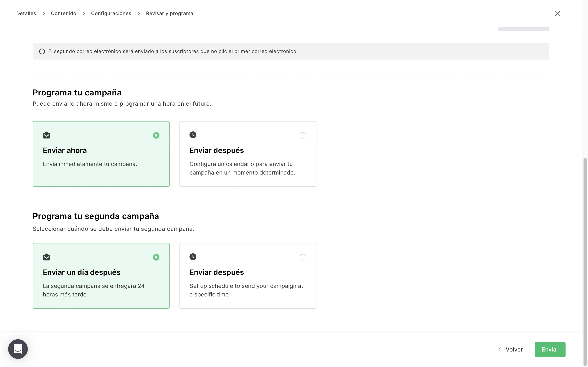
Task: Select Enviar un día después radio
Action: tap(156, 257)
